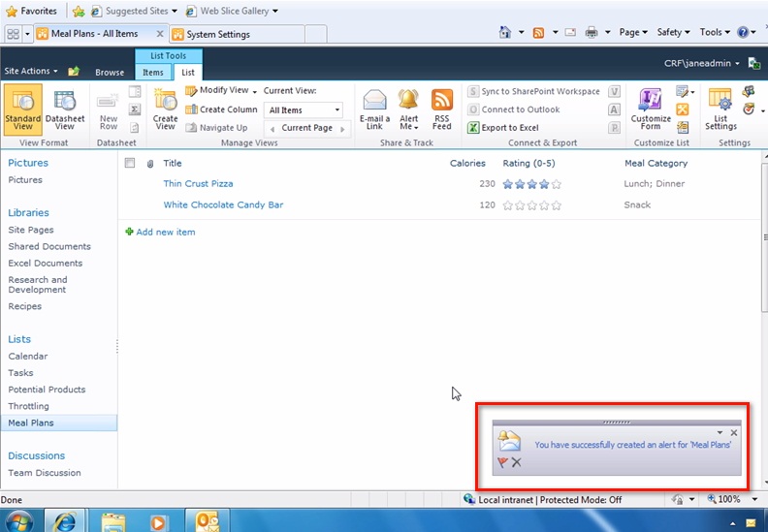Open the notification options dropdown arrow
Image resolution: width=768 pixels, height=532 pixels.
(720, 432)
